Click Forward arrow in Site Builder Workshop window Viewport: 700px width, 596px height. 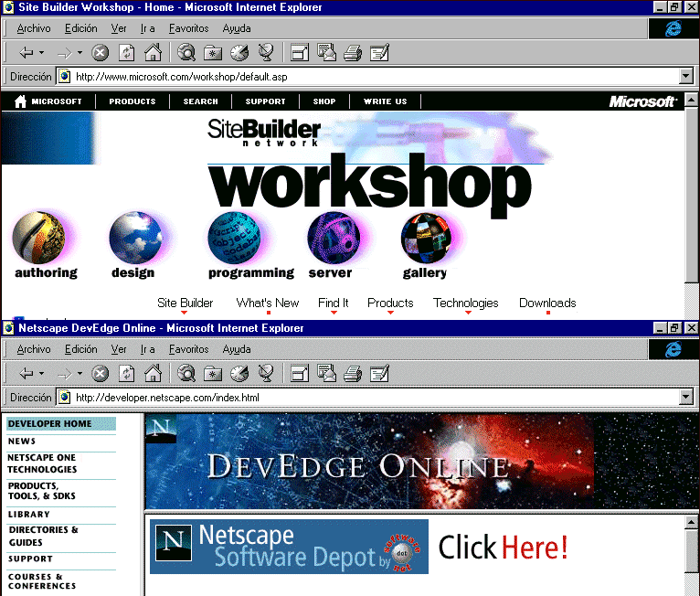coord(65,53)
